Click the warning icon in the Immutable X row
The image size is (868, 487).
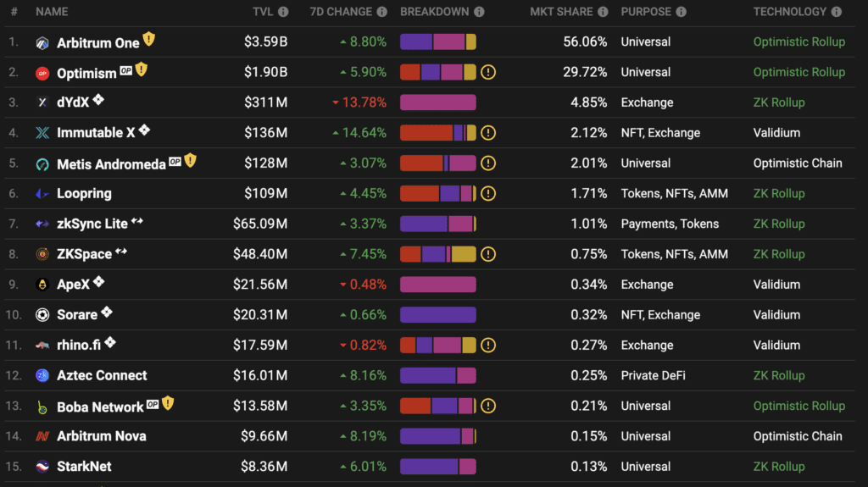[488, 133]
